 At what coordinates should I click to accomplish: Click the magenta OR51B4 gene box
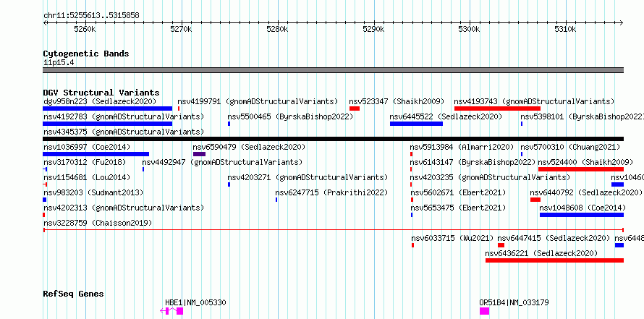[485, 311]
